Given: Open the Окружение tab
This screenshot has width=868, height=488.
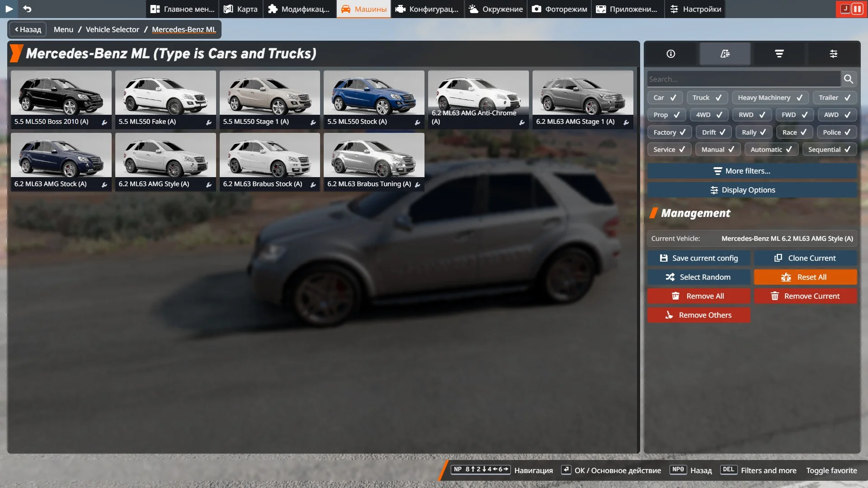Looking at the screenshot, I should pos(496,9).
